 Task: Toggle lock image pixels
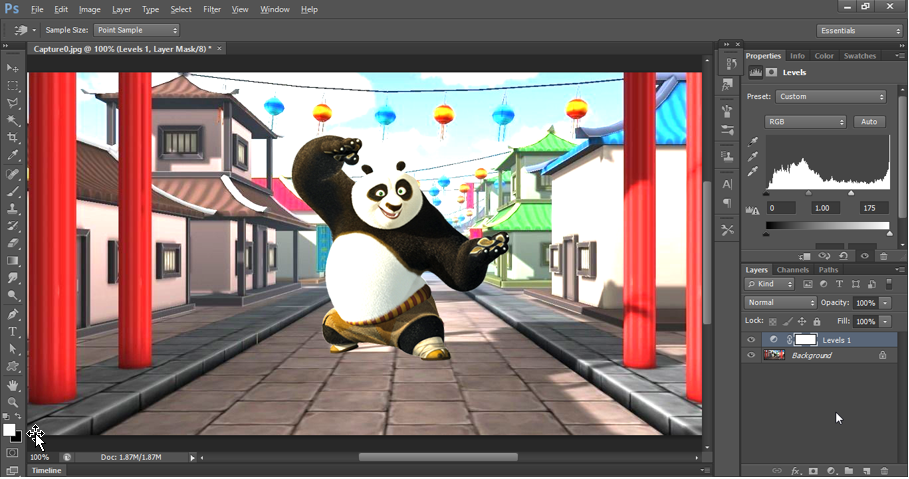[787, 321]
